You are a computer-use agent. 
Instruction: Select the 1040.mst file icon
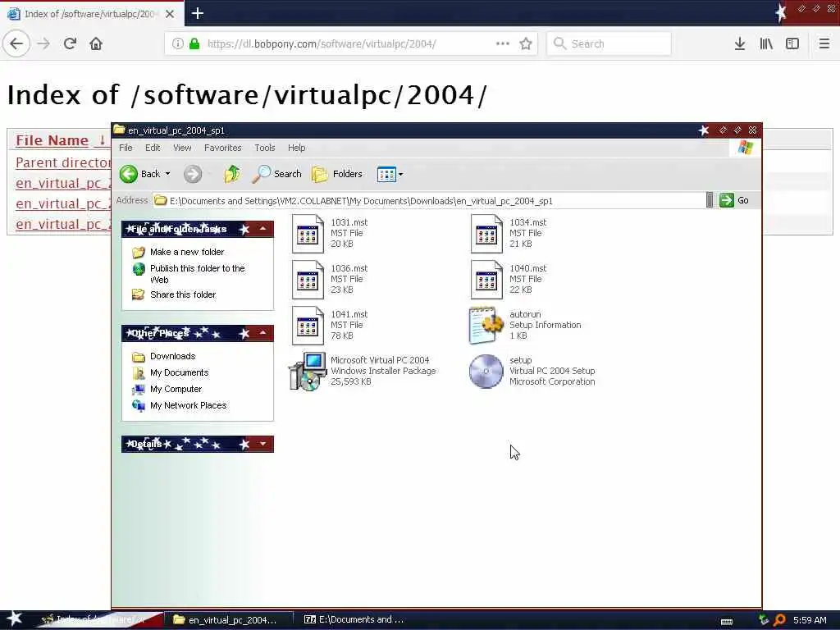click(x=486, y=280)
